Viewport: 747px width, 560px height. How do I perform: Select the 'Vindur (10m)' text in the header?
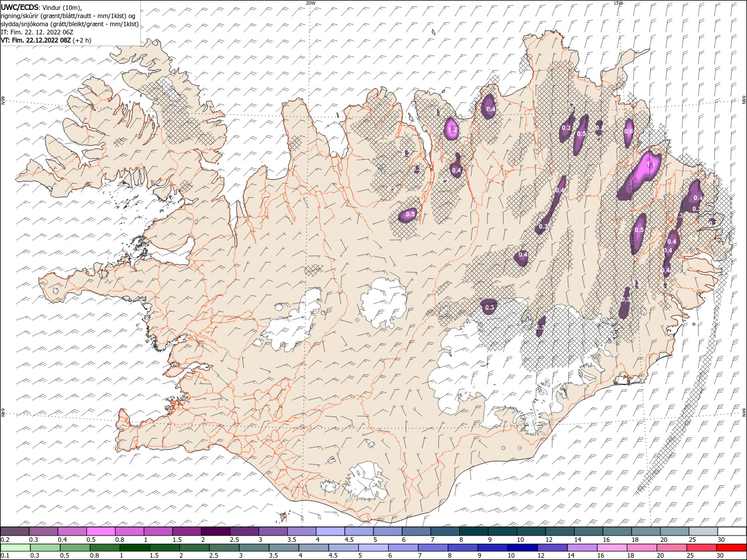(x=62, y=7)
